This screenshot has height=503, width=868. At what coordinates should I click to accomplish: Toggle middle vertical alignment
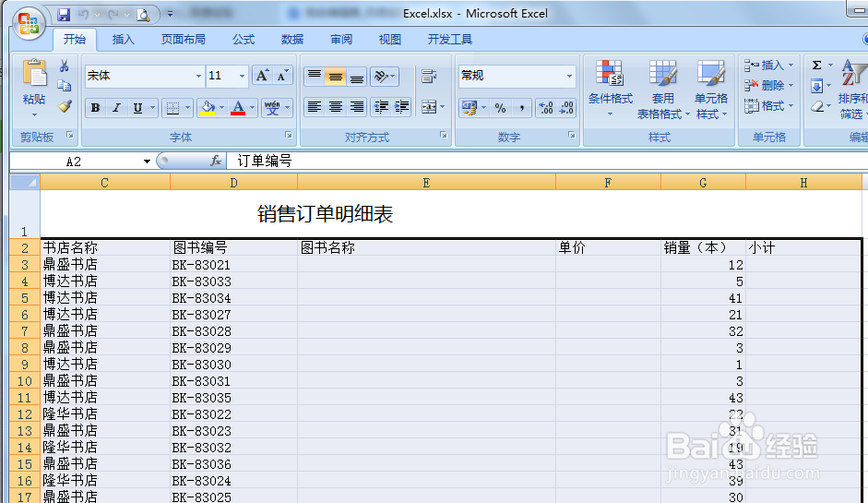click(x=336, y=76)
